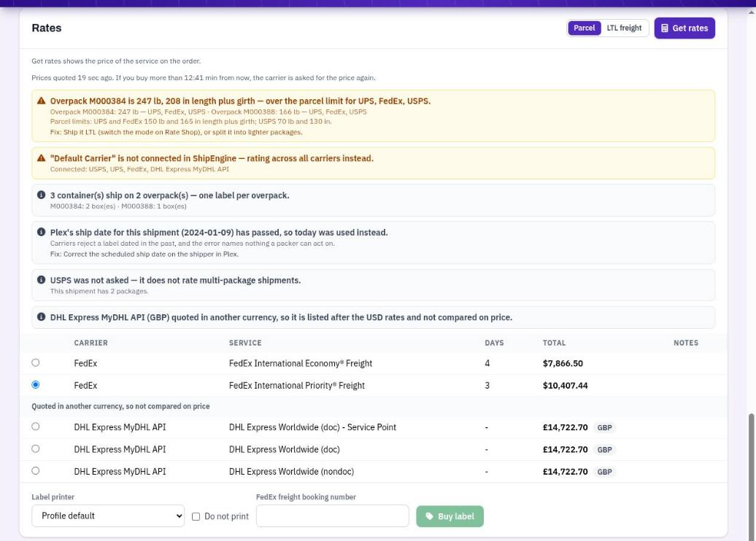Screen dimensions: 756x541
Task: Click the calculator icon in Get rates
Action: (x=664, y=28)
